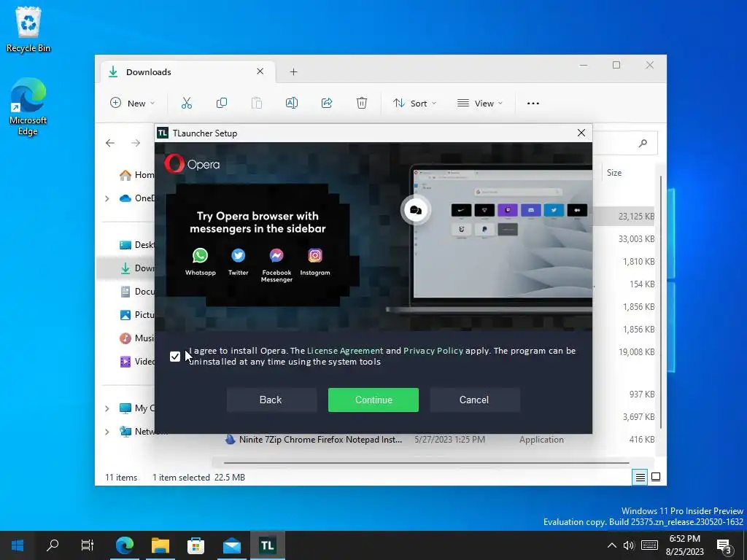Click the Opera logo in the setup banner
This screenshot has height=560, width=747.
click(x=192, y=164)
